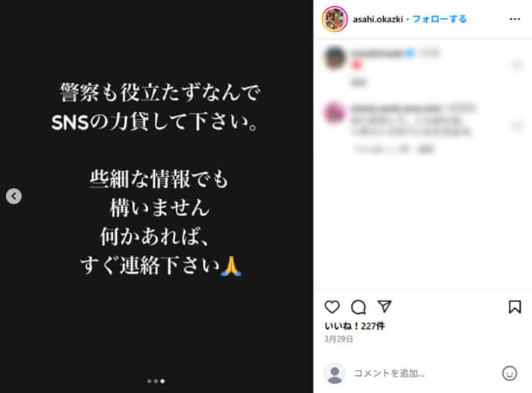This screenshot has height=393, width=532.
Task: Like the second blurred comment
Action: coord(517,126)
